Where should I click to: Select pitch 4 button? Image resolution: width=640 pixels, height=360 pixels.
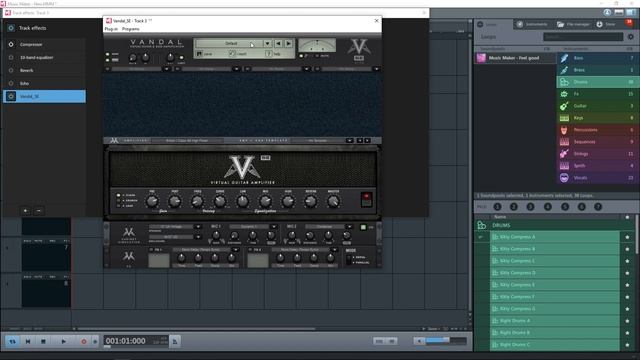coord(548,207)
